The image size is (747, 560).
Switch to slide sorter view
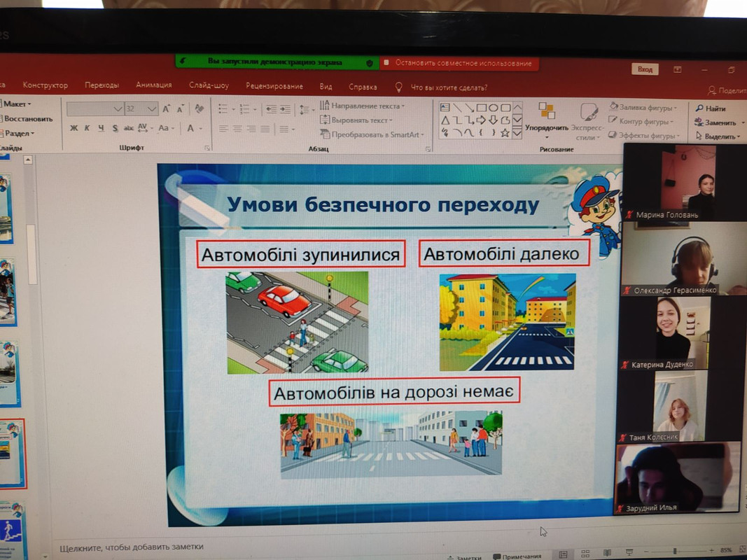[585, 554]
